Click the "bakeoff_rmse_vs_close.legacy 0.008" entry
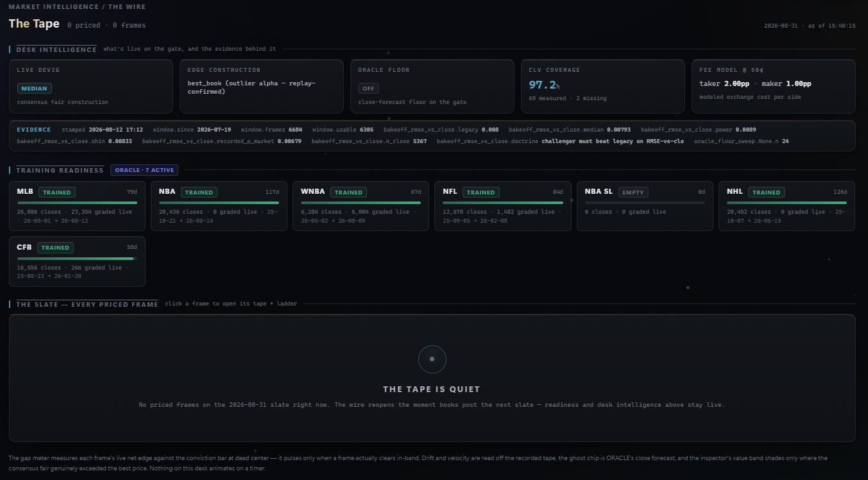The image size is (868, 480). point(441,130)
